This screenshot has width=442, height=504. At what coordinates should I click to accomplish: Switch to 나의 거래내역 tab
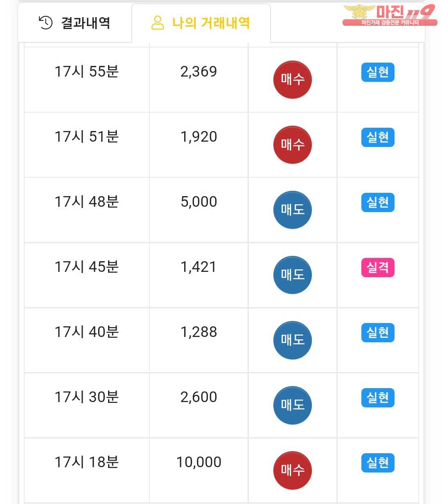point(201,23)
